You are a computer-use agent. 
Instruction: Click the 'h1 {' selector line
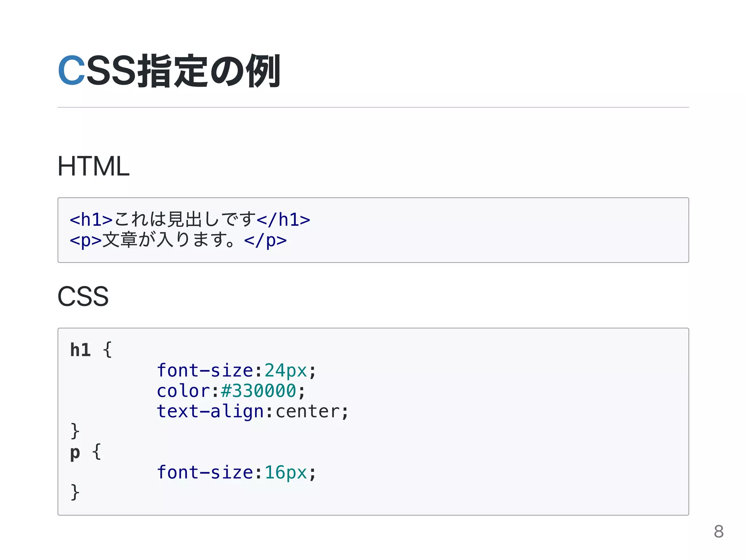91,350
